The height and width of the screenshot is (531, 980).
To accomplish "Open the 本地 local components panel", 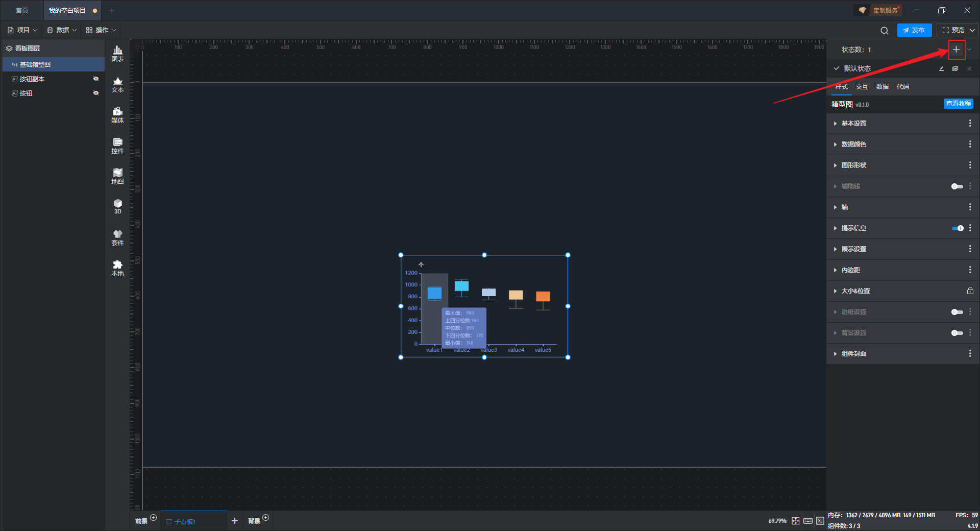I will [x=117, y=268].
